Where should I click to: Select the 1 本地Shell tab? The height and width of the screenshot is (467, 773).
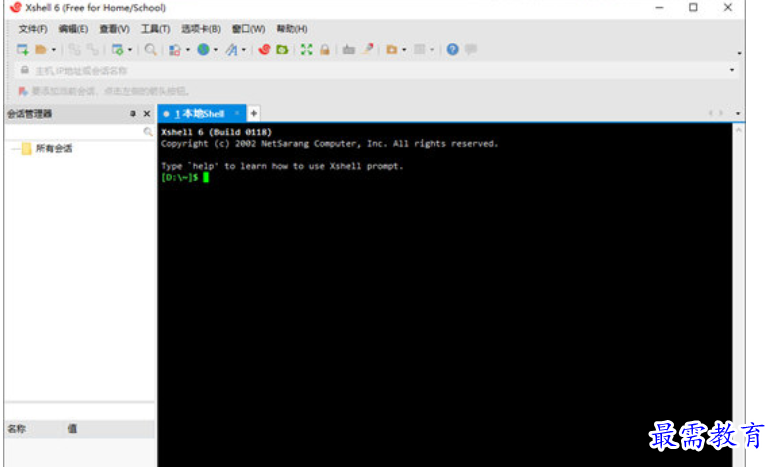click(200, 114)
